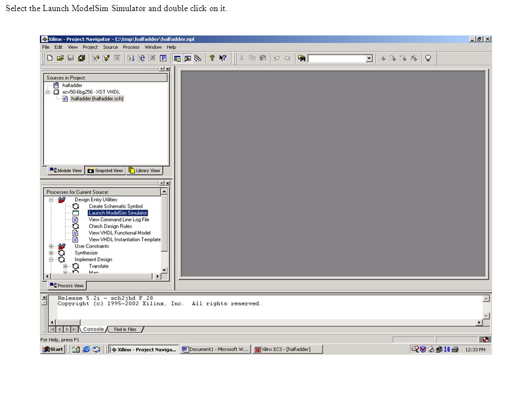
Task: Open the Help menu
Action: 171,47
